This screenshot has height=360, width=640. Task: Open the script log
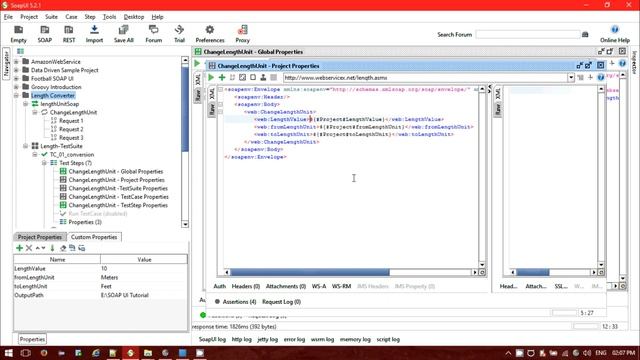[x=388, y=339]
